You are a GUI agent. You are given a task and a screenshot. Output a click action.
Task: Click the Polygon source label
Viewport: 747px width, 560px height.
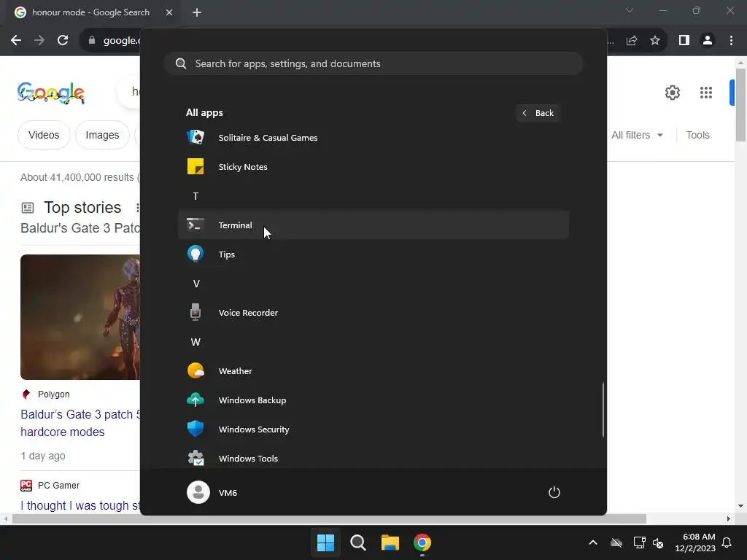(53, 394)
